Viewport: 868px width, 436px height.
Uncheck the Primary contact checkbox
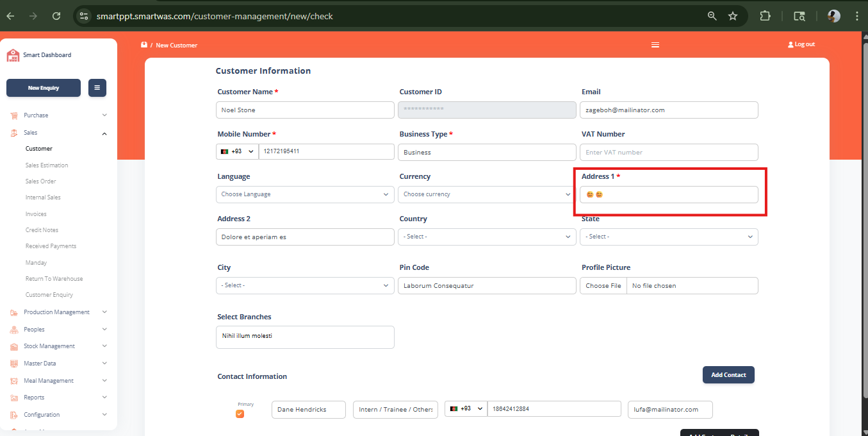[x=240, y=414]
